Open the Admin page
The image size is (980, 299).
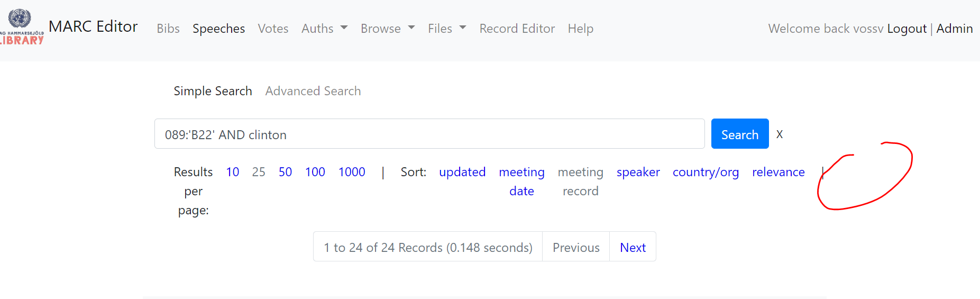click(x=955, y=29)
